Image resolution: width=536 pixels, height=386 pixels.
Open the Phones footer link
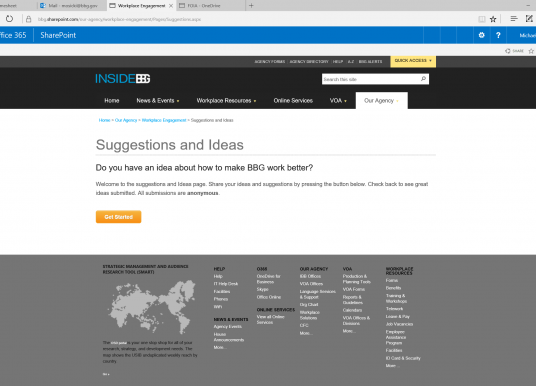[220, 299]
